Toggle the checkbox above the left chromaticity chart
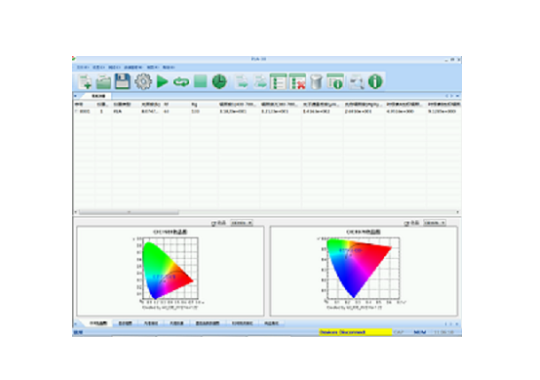Image resolution: width=540 pixels, height=380 pixels. (x=214, y=223)
